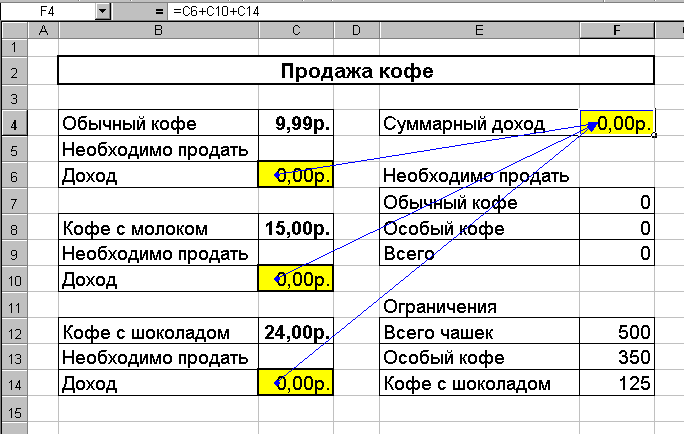
Task: Select 'Обычный кофе' cell in row 7
Action: 479,202
